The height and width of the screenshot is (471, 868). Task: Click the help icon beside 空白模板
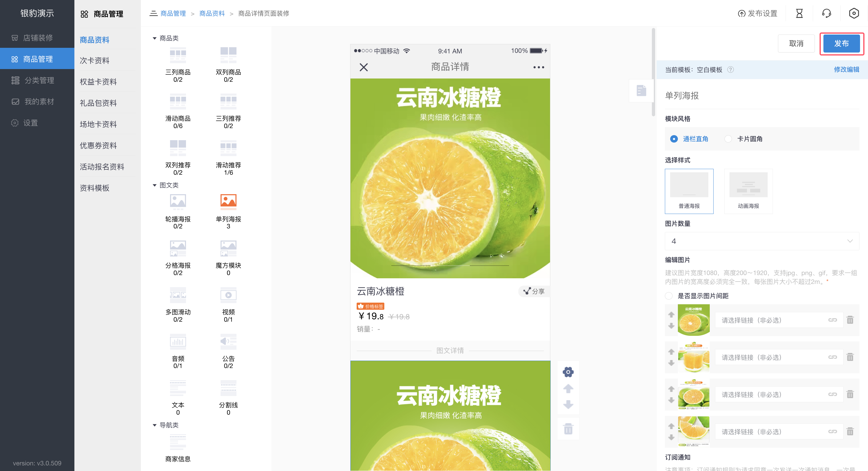(730, 70)
